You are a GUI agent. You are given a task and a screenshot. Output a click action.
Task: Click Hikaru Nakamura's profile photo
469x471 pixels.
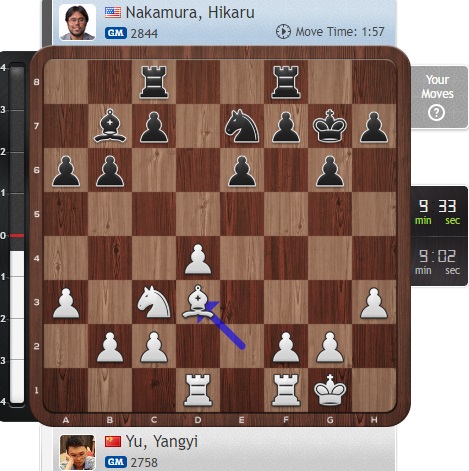pos(77,22)
